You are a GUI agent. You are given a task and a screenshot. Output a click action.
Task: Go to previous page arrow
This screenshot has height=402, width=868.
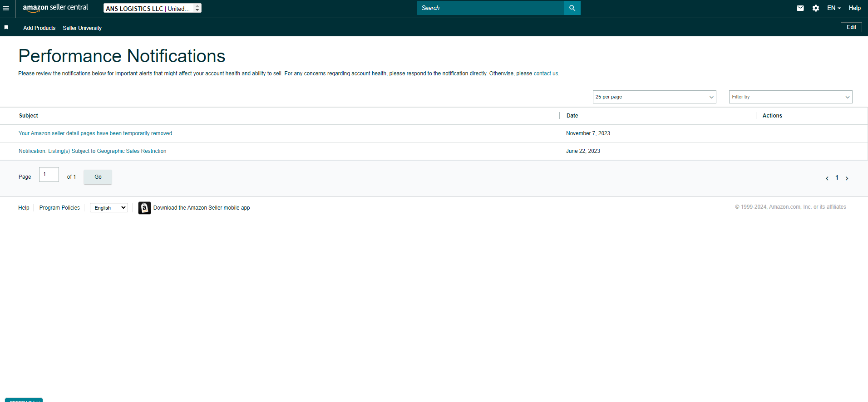[x=827, y=178]
